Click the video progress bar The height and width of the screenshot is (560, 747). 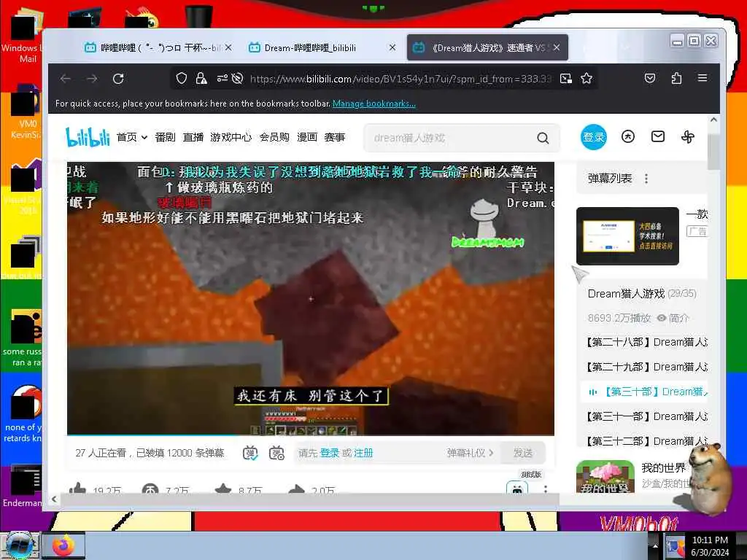tap(311, 435)
